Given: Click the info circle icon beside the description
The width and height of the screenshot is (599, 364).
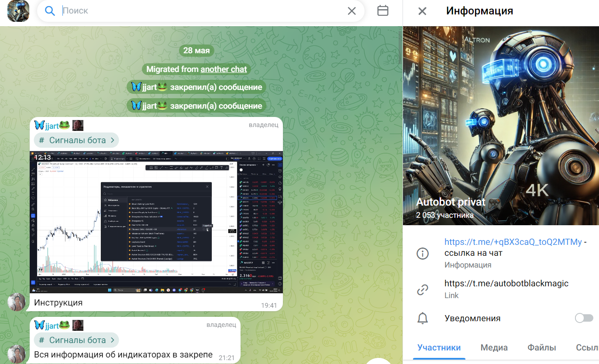Looking at the screenshot, I should point(423,253).
